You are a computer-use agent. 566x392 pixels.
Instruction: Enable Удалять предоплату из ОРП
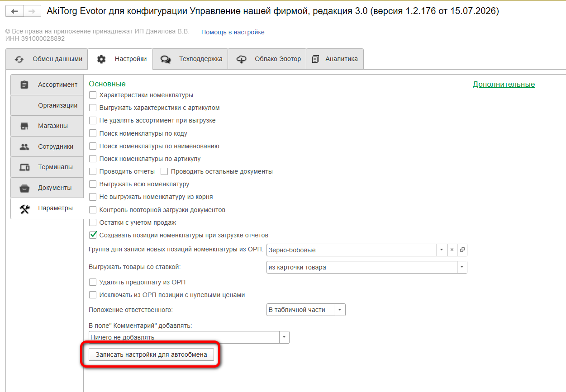coord(93,283)
